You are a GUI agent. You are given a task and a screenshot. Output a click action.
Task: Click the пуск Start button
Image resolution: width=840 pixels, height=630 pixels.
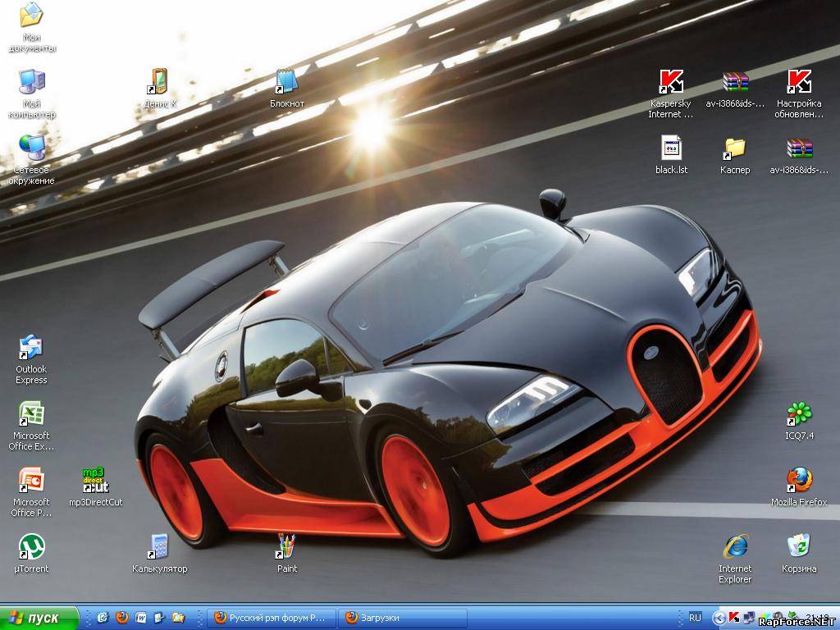39,619
